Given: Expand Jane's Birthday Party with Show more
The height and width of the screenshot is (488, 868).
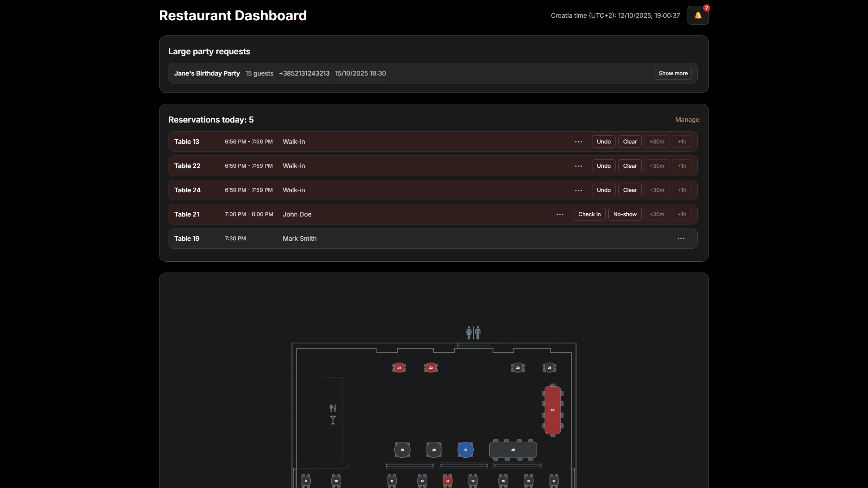Looking at the screenshot, I should pos(673,73).
